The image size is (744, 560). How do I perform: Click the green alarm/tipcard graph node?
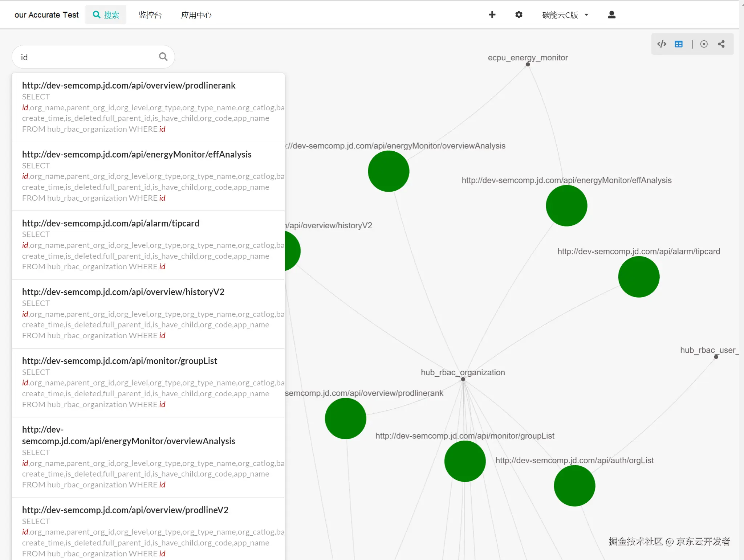pyautogui.click(x=638, y=277)
